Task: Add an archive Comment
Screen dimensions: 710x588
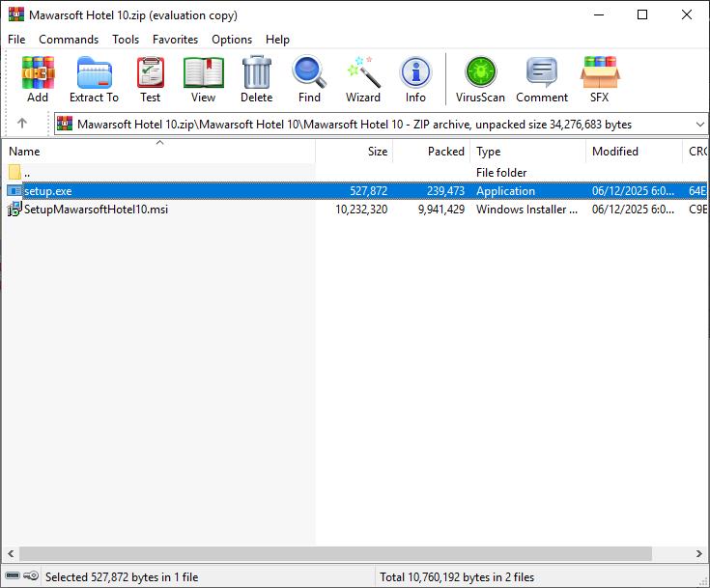Action: tap(542, 79)
